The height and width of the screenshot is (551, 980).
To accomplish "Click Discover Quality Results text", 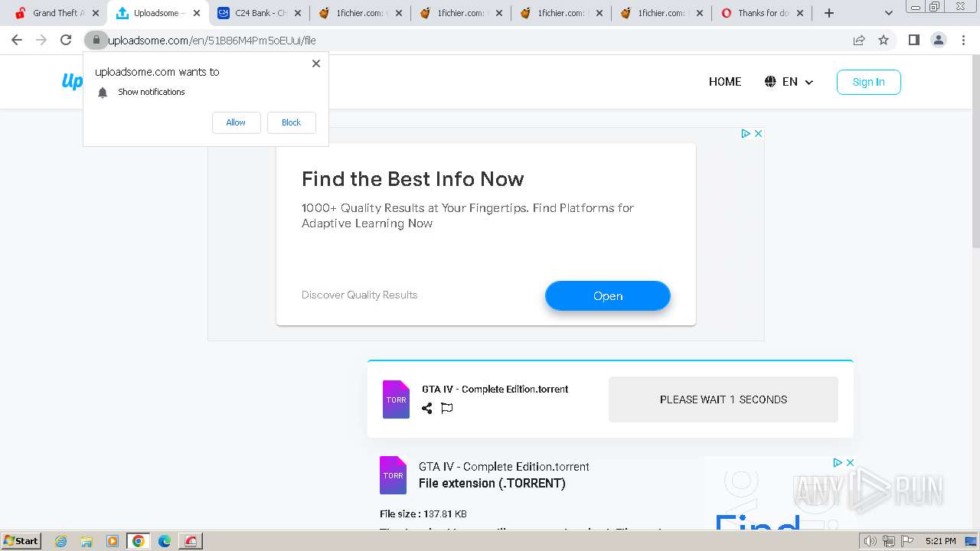I will [359, 295].
